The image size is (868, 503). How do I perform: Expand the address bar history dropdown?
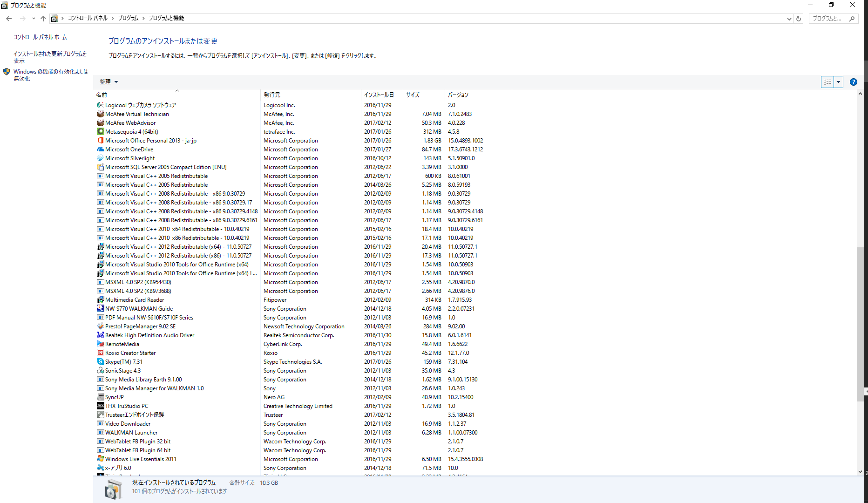point(789,19)
